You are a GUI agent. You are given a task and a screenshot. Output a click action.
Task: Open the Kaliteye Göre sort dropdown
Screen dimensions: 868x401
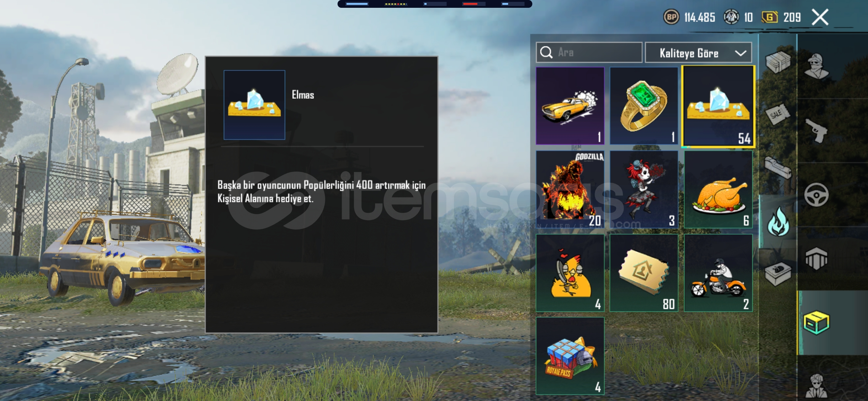698,53
